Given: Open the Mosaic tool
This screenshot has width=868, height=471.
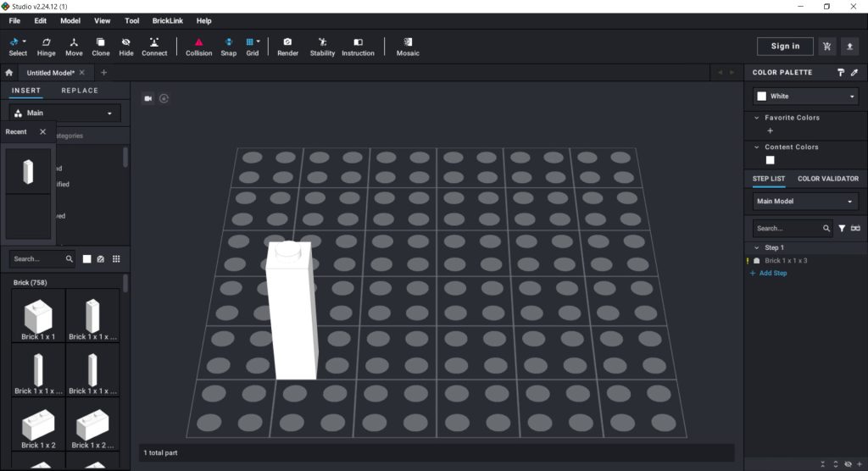Looking at the screenshot, I should pyautogui.click(x=408, y=47).
